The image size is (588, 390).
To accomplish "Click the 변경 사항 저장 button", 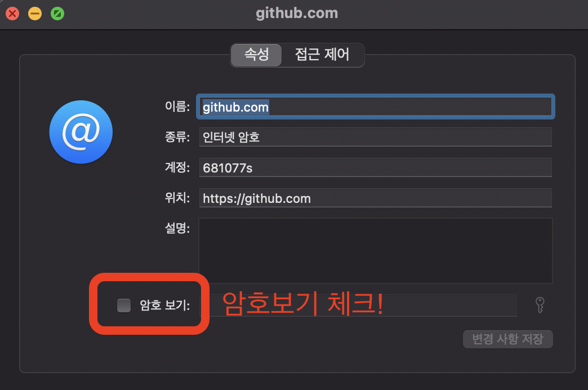I will 508,339.
